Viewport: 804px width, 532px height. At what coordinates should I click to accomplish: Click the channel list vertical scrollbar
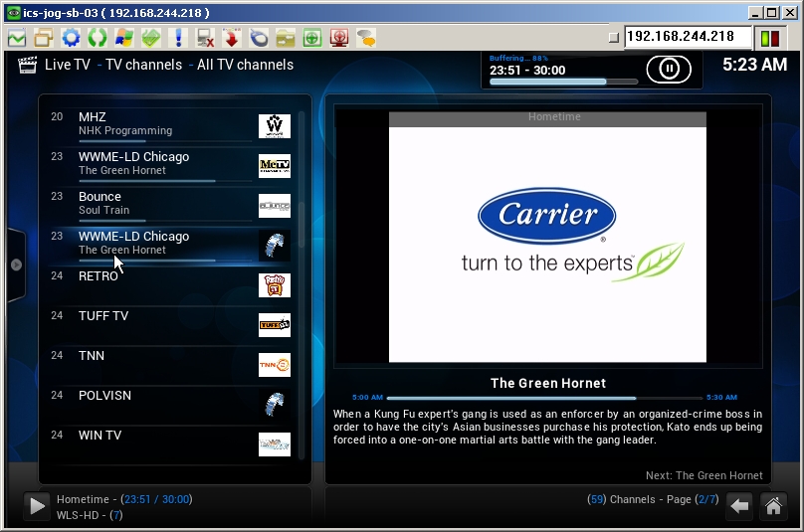[301, 284]
